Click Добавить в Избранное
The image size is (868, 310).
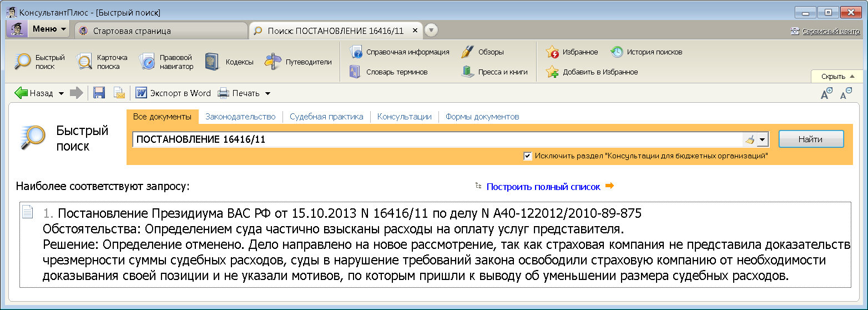point(592,72)
